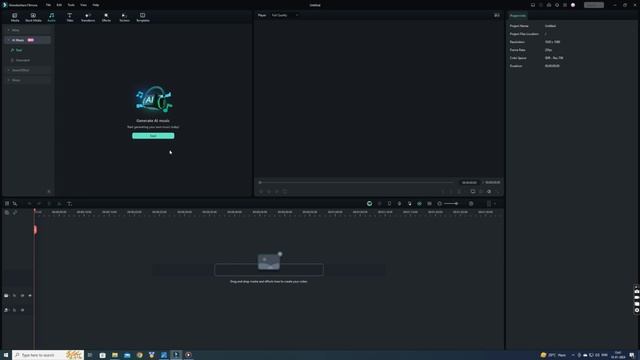Switch to the Project Info tab
Screen dimensions: 640x360
click(x=518, y=16)
